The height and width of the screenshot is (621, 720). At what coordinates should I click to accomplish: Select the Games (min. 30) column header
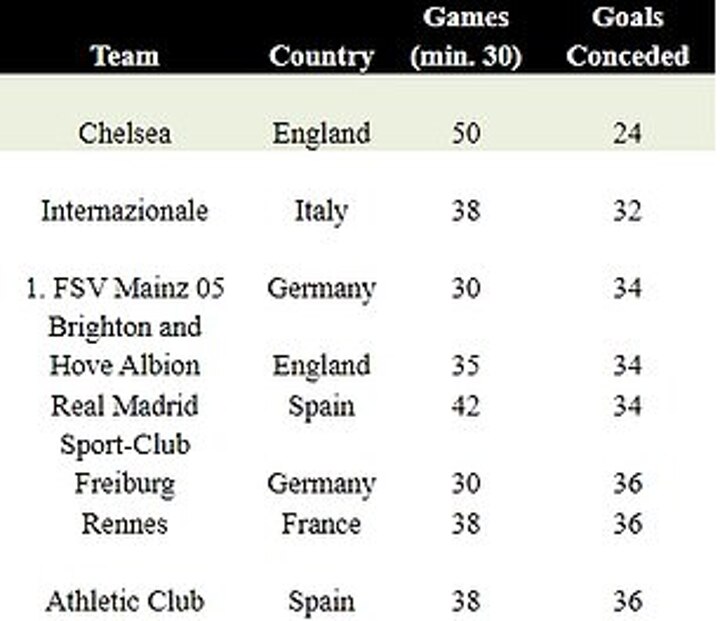point(465,38)
